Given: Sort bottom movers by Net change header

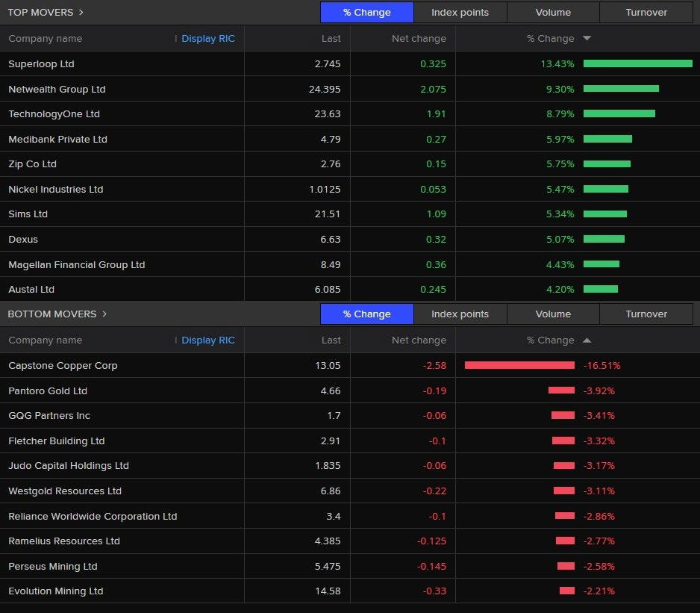Looking at the screenshot, I should [x=419, y=340].
